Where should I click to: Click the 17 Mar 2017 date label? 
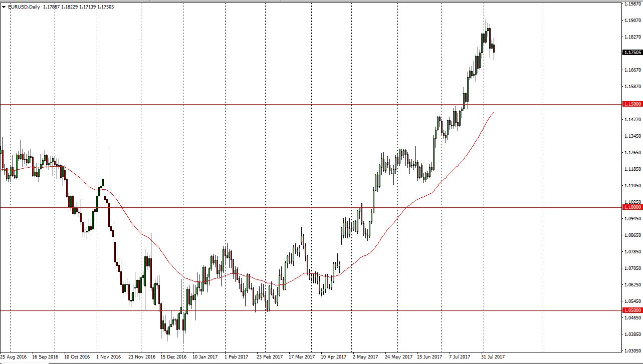coord(302,357)
